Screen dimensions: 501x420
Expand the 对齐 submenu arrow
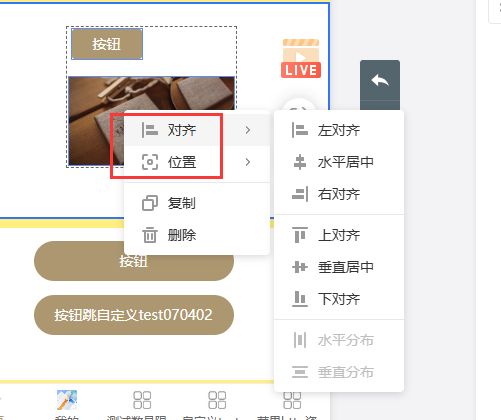248,130
